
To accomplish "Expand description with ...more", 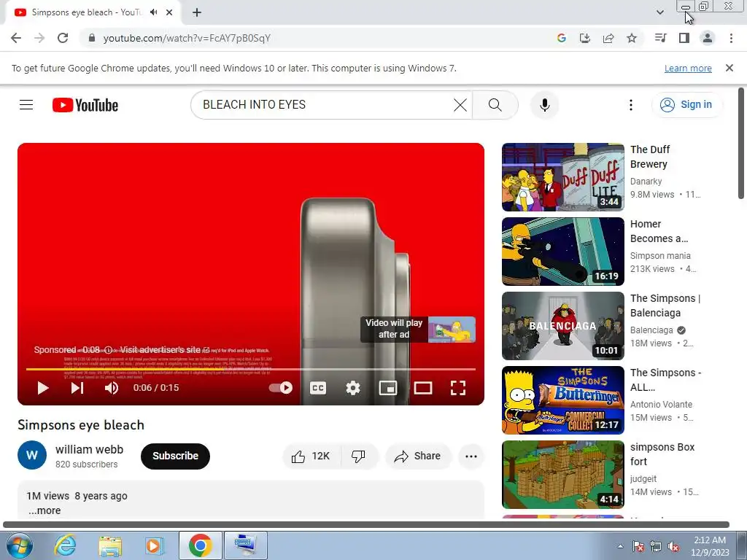I will click(x=44, y=510).
